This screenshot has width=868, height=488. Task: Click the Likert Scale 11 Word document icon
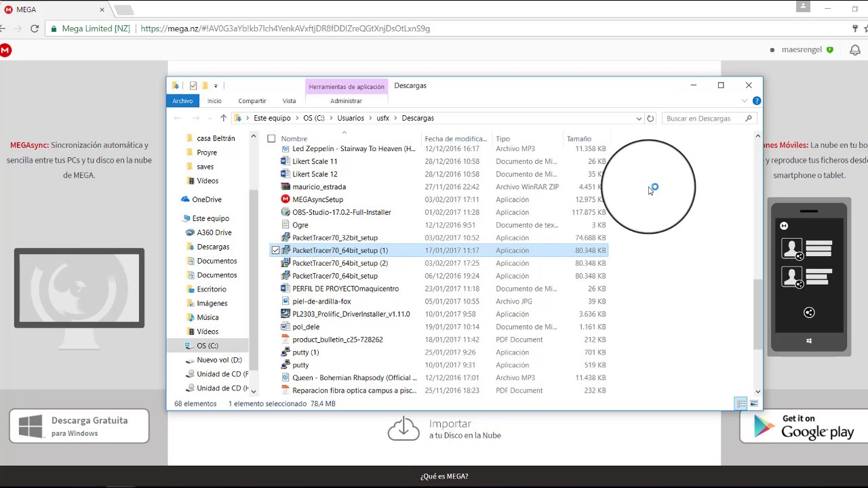(285, 161)
